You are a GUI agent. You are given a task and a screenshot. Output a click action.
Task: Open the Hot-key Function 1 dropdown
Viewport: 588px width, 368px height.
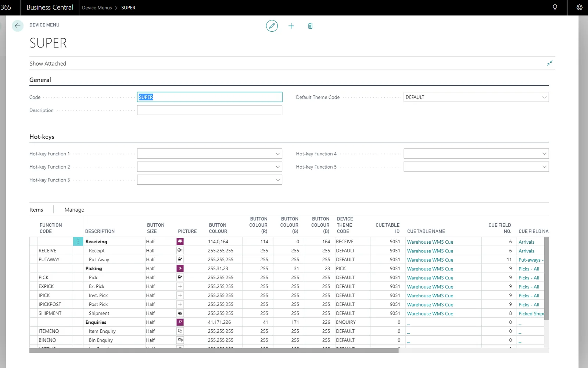click(x=278, y=154)
